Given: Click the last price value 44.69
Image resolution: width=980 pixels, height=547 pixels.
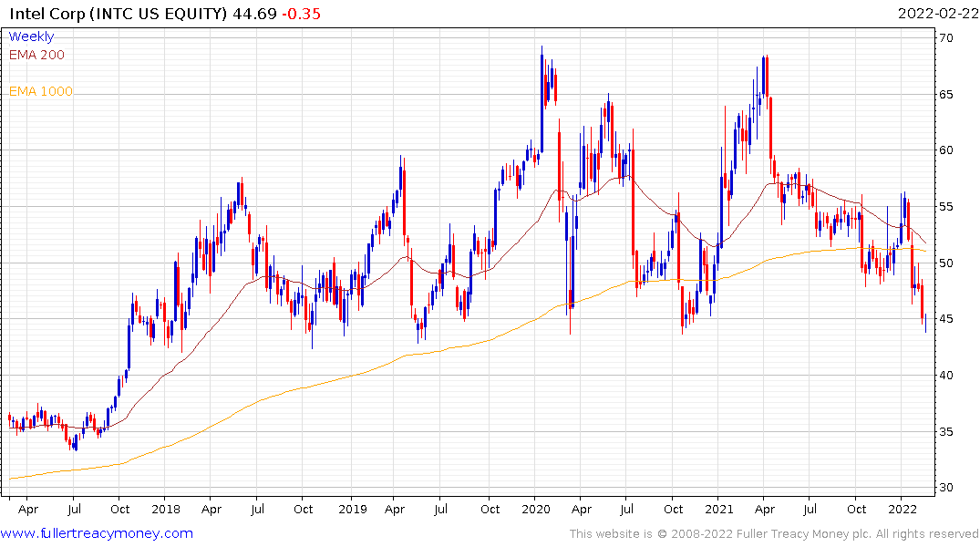Looking at the screenshot, I should tap(254, 14).
